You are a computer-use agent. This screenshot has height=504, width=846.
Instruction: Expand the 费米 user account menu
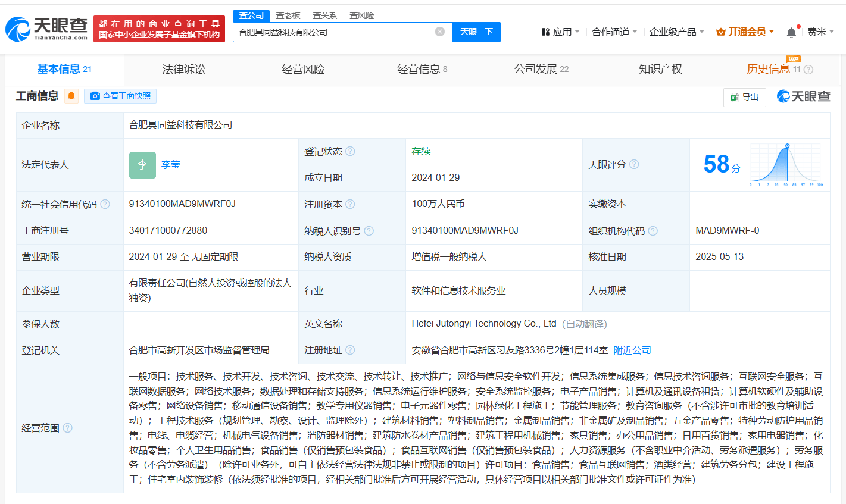pyautogui.click(x=820, y=32)
